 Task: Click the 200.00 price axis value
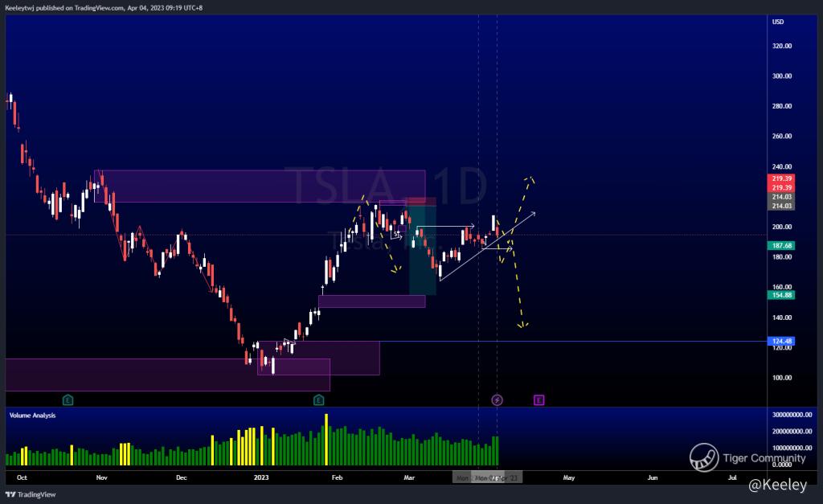click(781, 227)
